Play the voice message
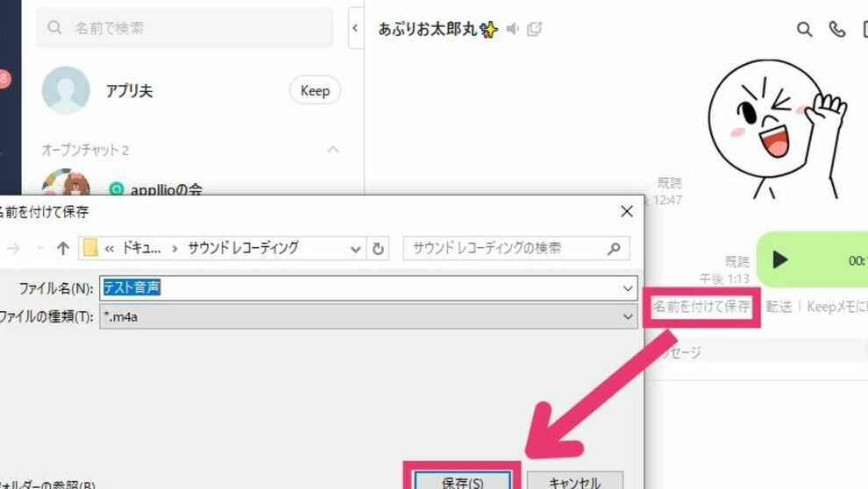868x489 pixels. click(x=779, y=259)
